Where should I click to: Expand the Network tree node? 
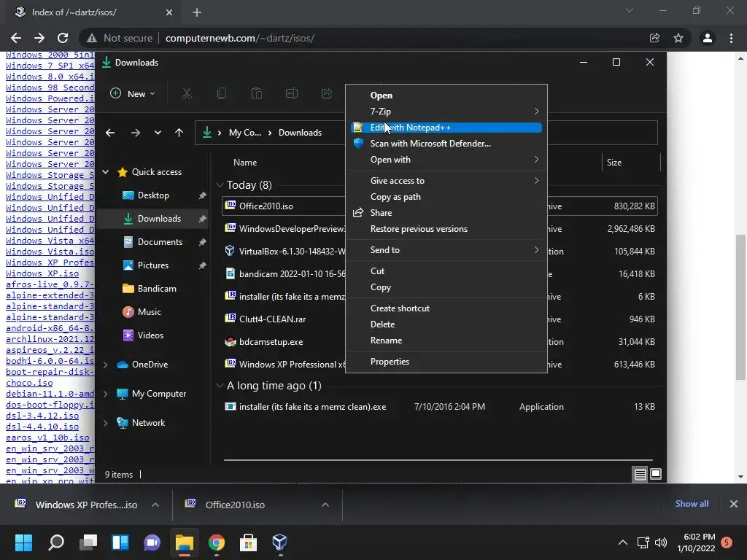tap(106, 423)
